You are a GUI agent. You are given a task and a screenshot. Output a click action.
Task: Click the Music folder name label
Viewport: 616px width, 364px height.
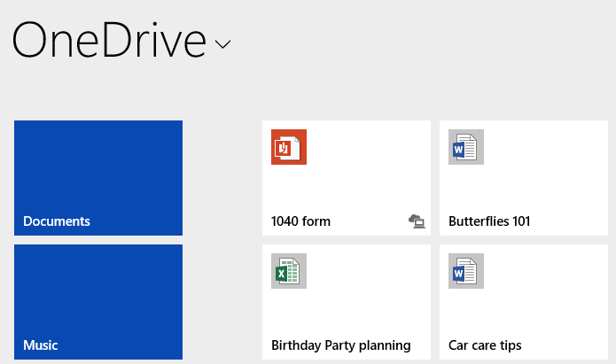point(41,345)
